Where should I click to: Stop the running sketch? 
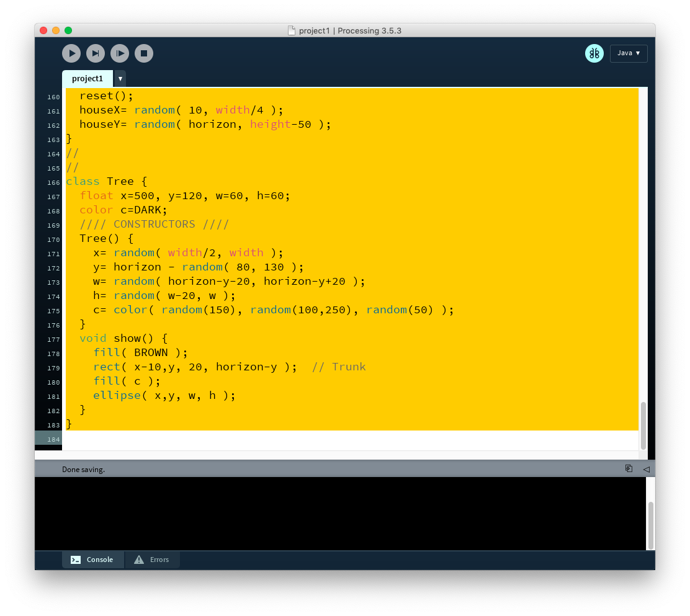144,53
